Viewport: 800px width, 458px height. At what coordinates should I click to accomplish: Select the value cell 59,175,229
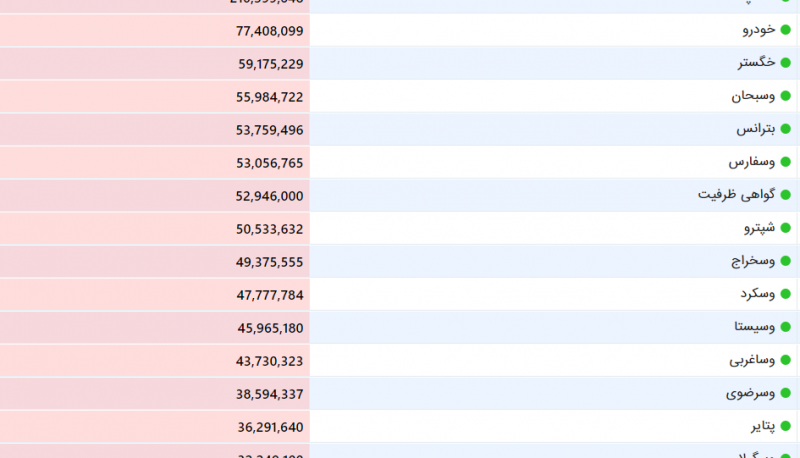pos(155,63)
